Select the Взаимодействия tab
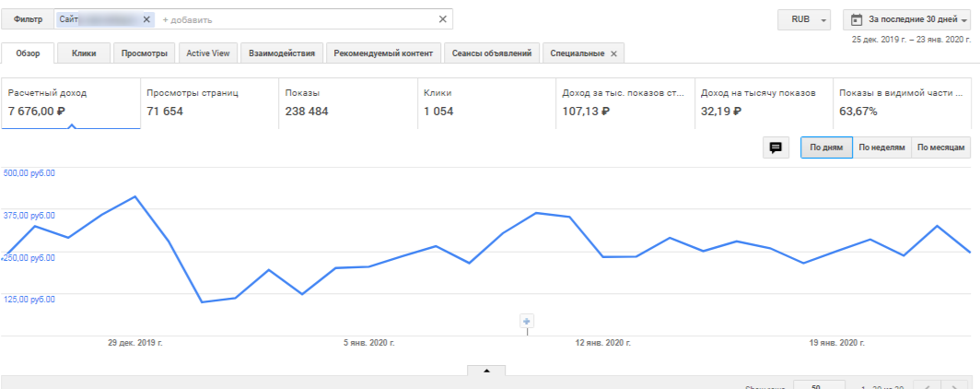This screenshot has height=389, width=980. (281, 53)
